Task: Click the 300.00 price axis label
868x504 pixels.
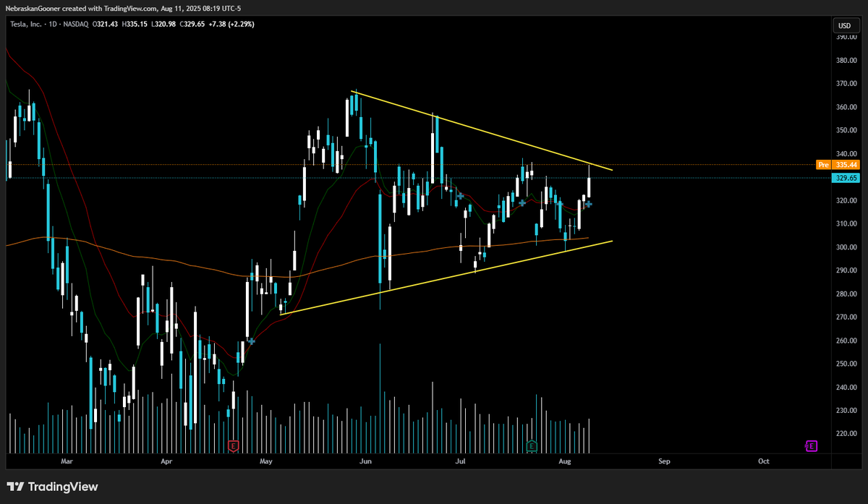Action: pos(846,247)
